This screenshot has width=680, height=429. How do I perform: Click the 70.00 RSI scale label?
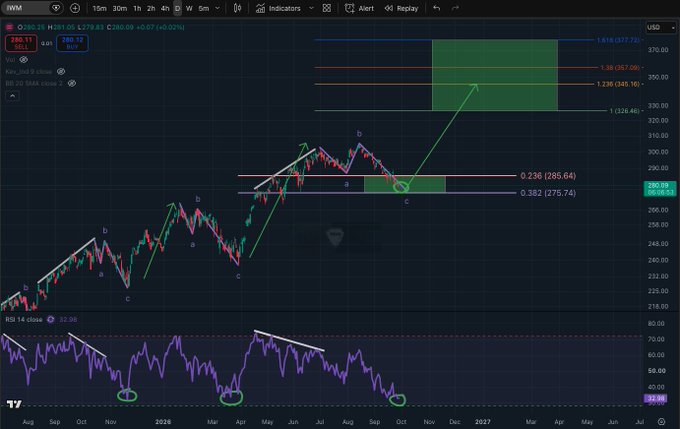pyautogui.click(x=656, y=339)
